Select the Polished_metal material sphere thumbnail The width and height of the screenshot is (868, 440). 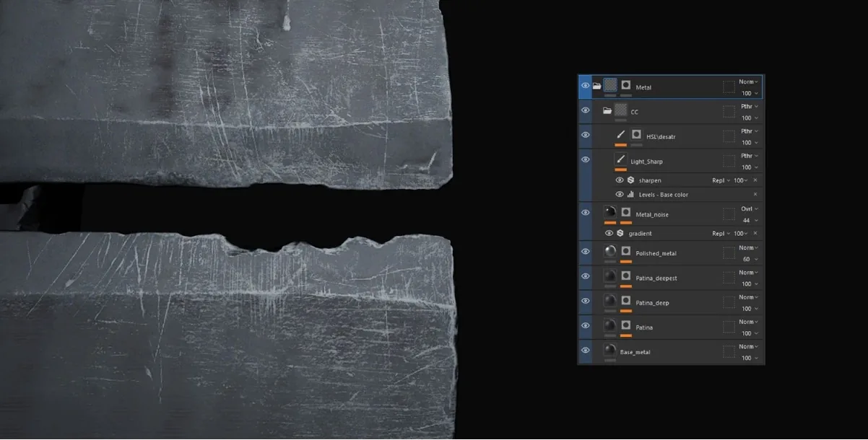coord(610,251)
